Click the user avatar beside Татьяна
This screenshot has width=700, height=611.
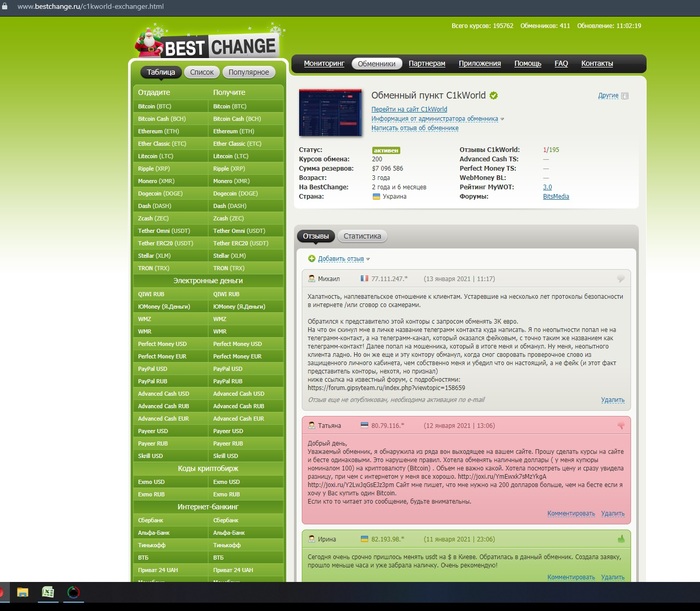(x=312, y=425)
